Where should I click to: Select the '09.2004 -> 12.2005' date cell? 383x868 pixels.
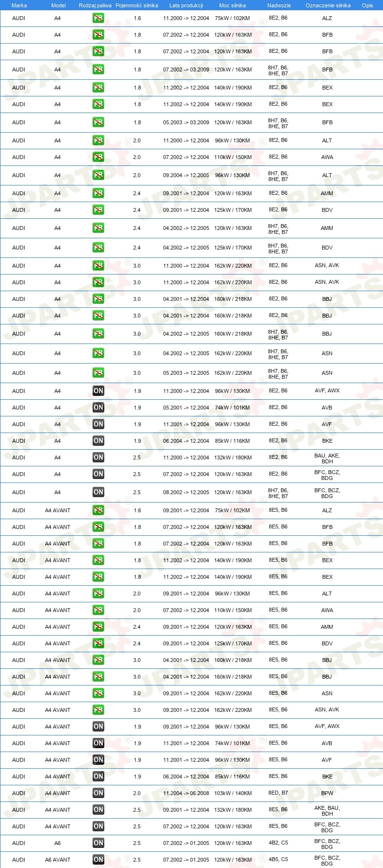[186, 175]
